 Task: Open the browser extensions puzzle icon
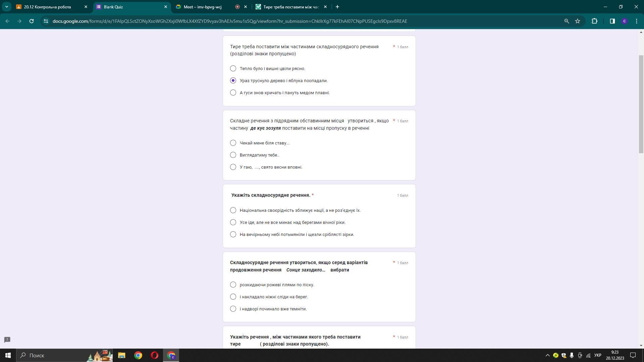(594, 21)
